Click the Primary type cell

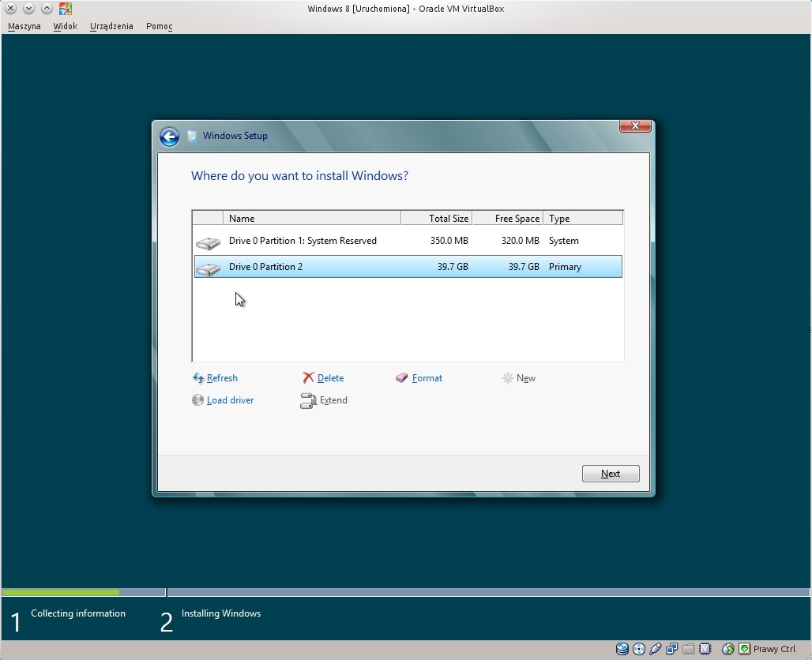[x=565, y=267]
